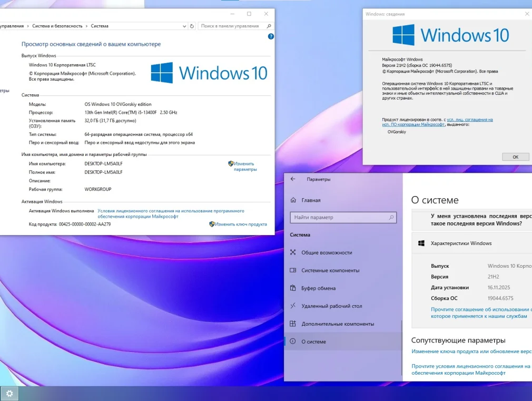Click the Буфер обмена clipboard icon
The image size is (532, 401).
pos(293,288)
